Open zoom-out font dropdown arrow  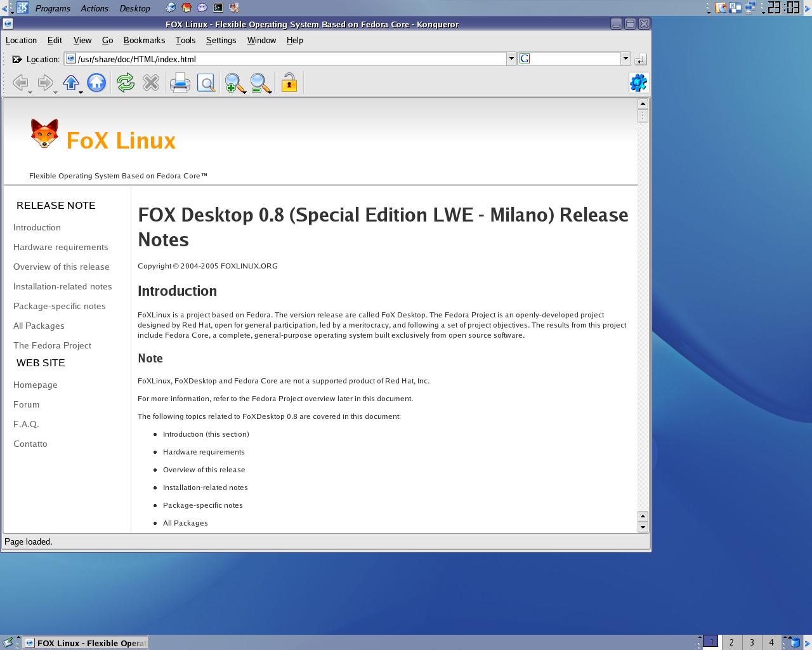(270, 93)
